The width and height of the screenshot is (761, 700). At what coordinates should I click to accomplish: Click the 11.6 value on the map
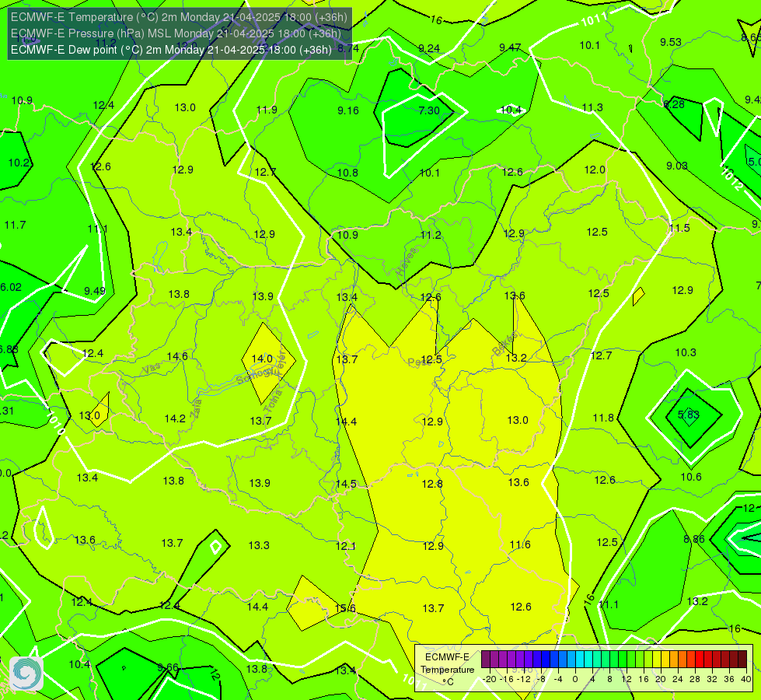520,544
